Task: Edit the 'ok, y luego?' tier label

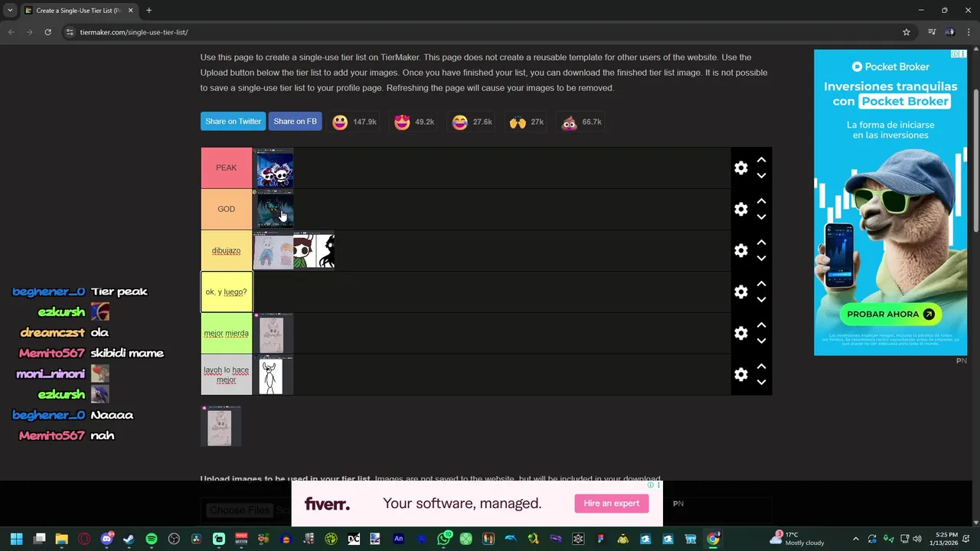Action: (x=226, y=292)
